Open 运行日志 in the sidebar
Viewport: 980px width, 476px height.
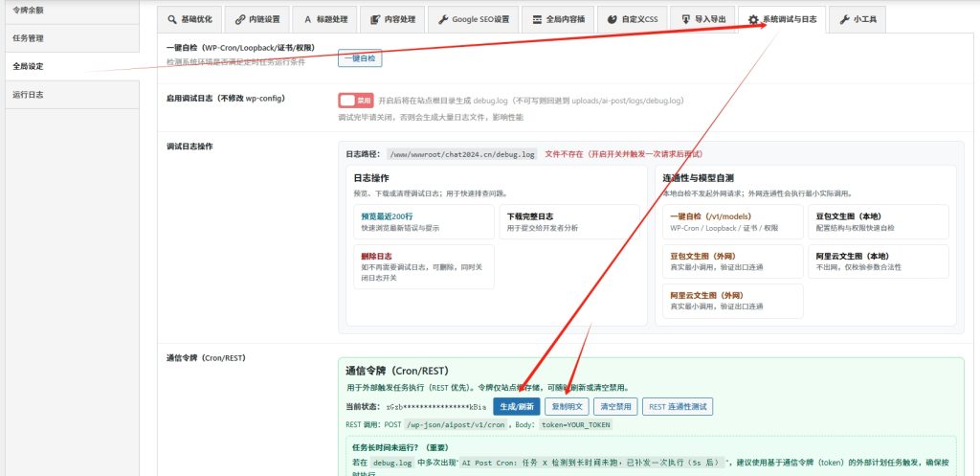point(72,95)
